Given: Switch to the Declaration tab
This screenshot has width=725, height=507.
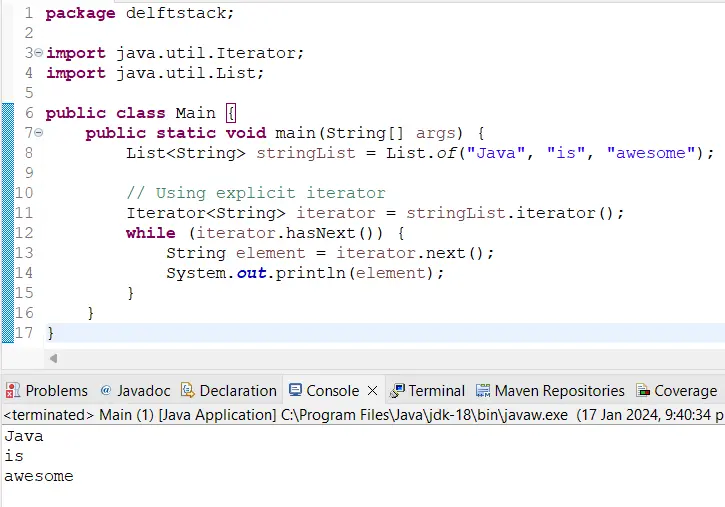Looking at the screenshot, I should [238, 391].
